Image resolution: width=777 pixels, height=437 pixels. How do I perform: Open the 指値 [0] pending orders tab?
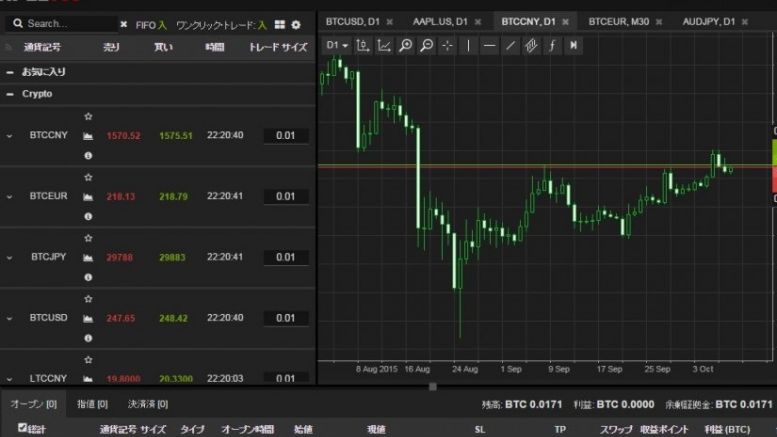93,404
